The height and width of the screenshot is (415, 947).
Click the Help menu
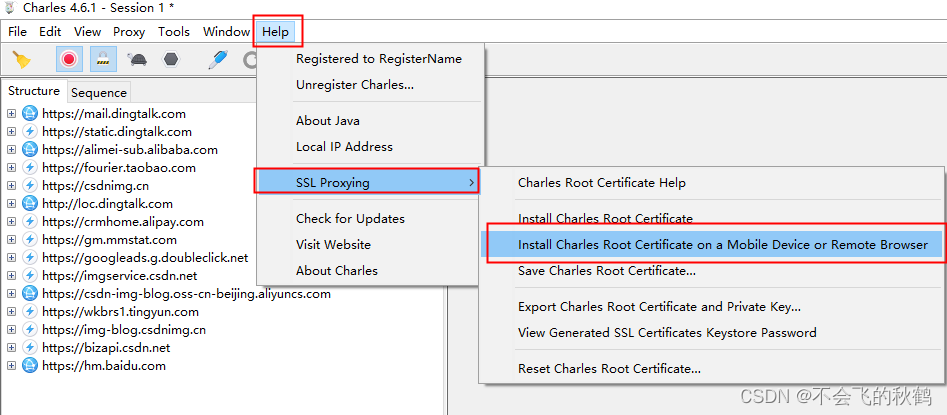275,32
